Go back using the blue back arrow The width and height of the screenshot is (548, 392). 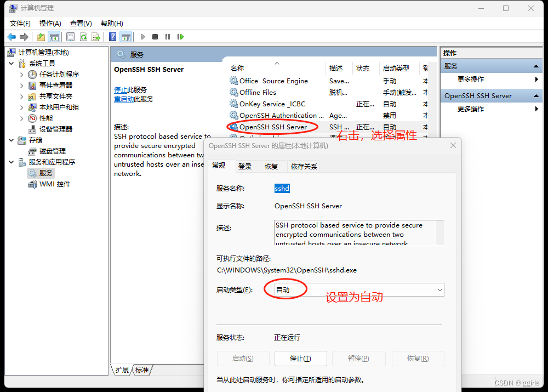pos(12,37)
